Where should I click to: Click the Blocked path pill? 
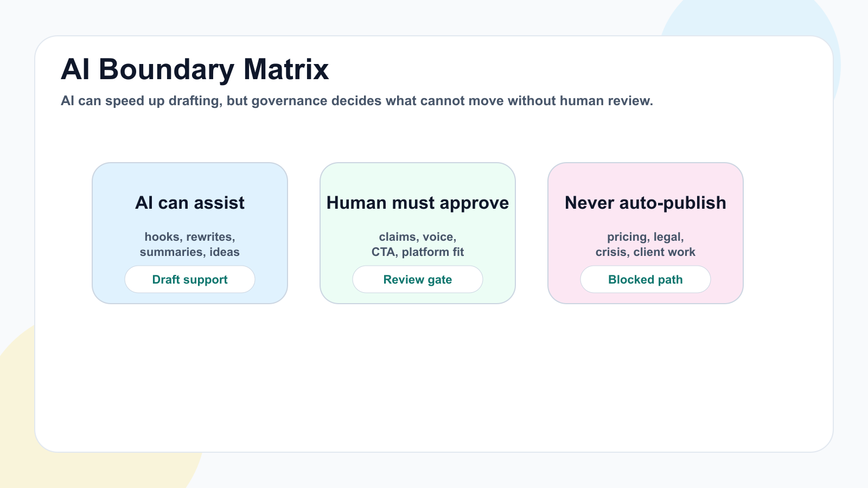pyautogui.click(x=646, y=279)
